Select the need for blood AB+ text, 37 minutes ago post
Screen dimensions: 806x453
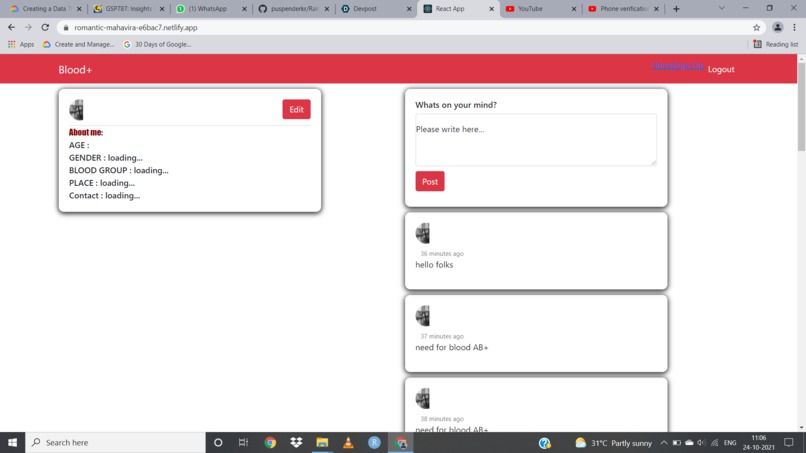tap(452, 347)
